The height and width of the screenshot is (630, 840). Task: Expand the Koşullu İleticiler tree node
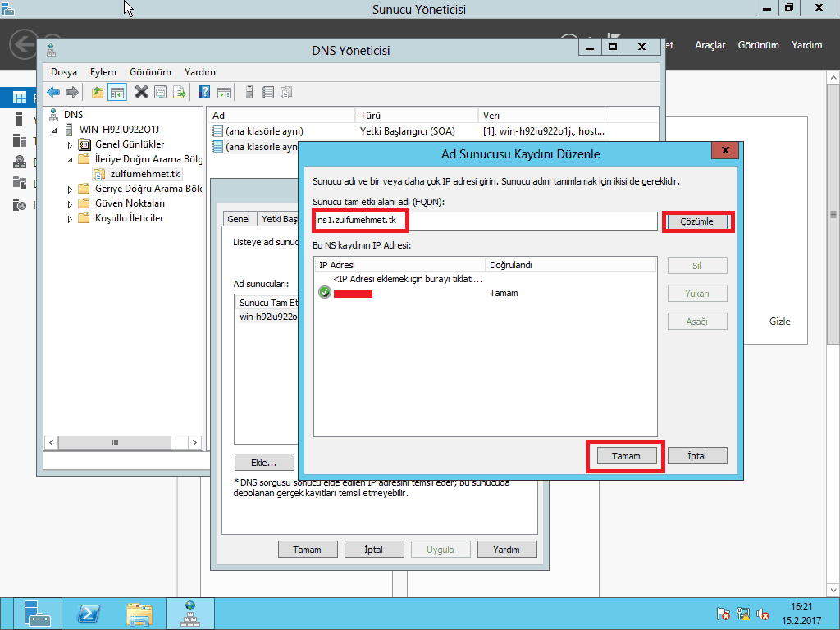[x=70, y=219]
